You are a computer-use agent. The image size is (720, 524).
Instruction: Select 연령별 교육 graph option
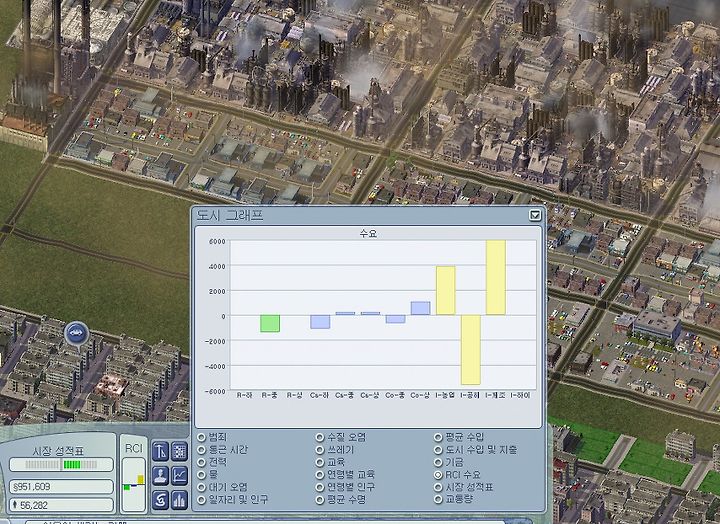320,474
